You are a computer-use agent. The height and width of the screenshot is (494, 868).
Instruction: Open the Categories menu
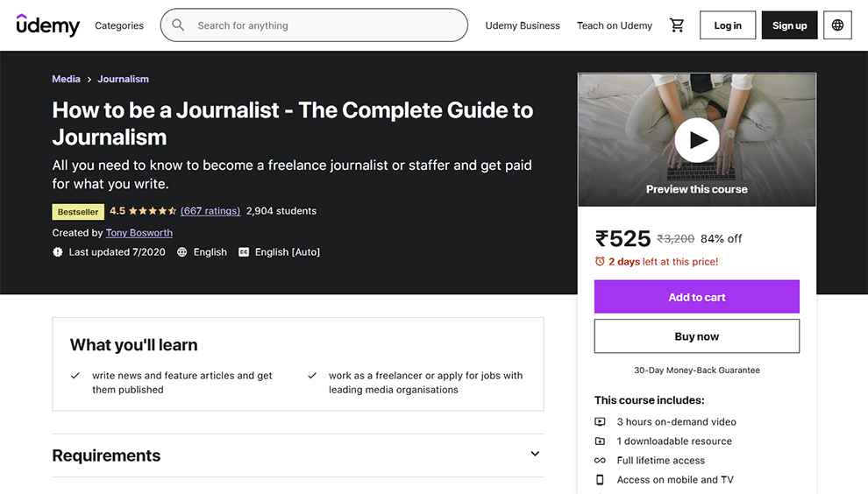[119, 25]
